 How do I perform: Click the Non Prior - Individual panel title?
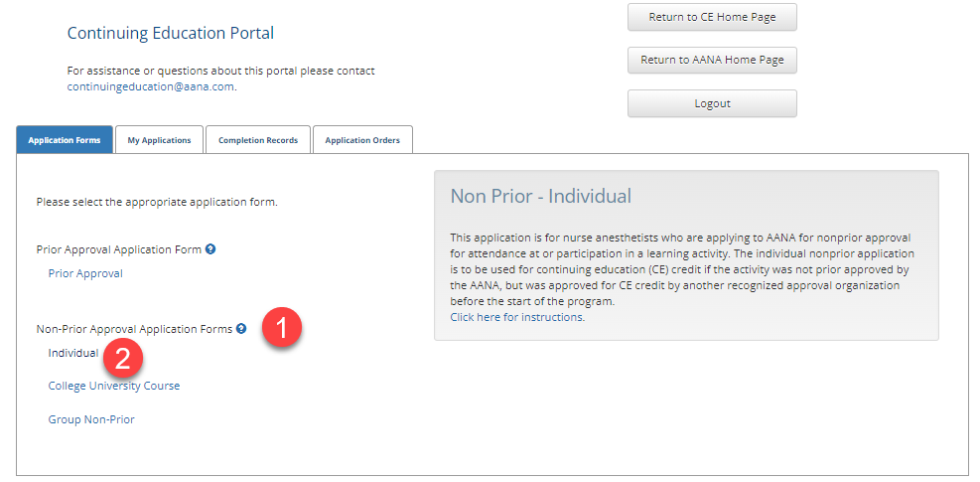tap(540, 196)
